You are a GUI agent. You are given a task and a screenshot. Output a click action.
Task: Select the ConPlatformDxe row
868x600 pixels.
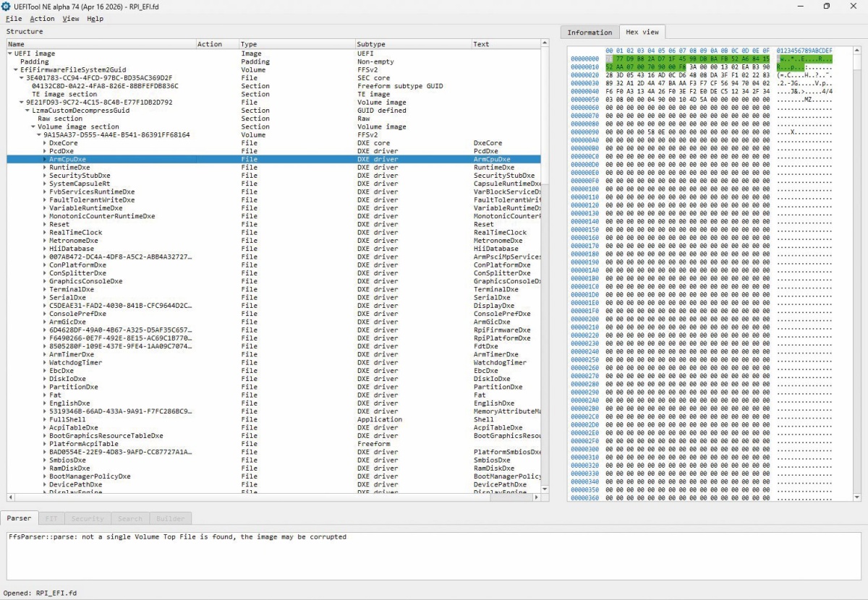click(x=273, y=265)
